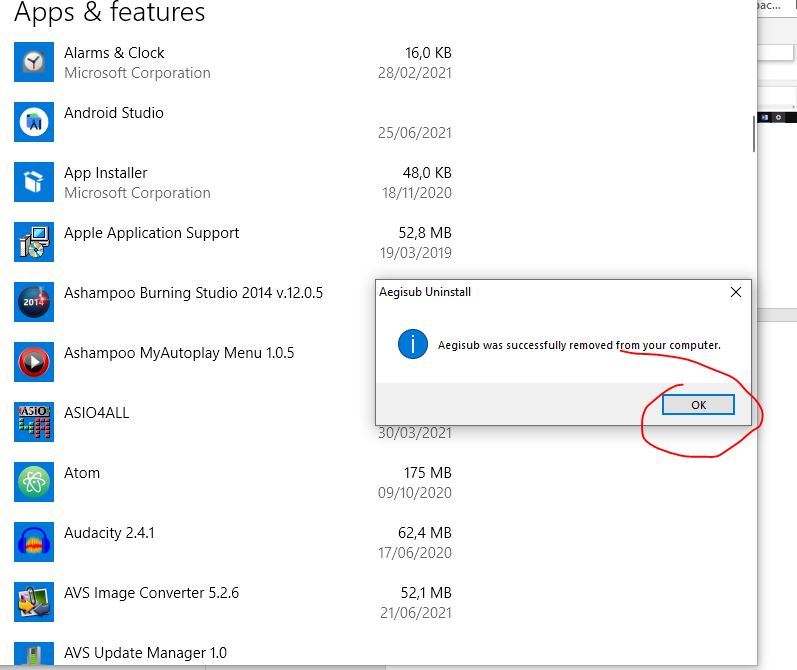The height and width of the screenshot is (670, 797).
Task: Click the 18/11/2020 install date
Action: click(417, 193)
